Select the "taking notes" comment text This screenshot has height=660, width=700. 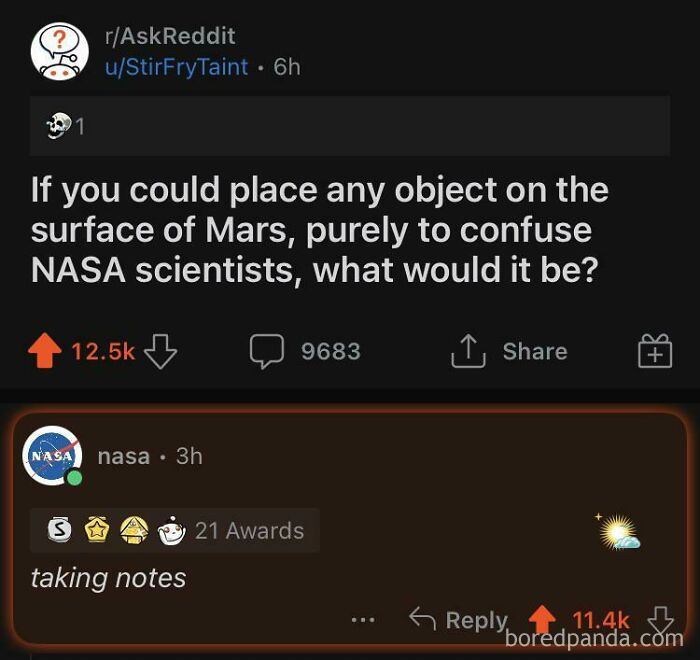coord(108,578)
